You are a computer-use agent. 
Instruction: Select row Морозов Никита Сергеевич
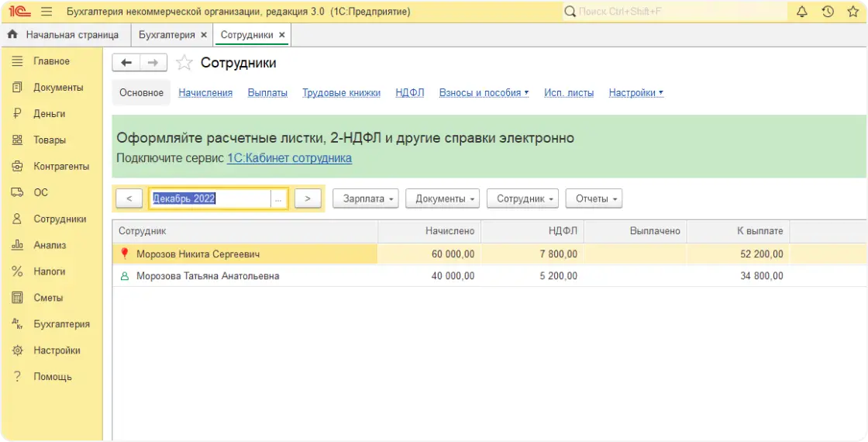(x=489, y=254)
